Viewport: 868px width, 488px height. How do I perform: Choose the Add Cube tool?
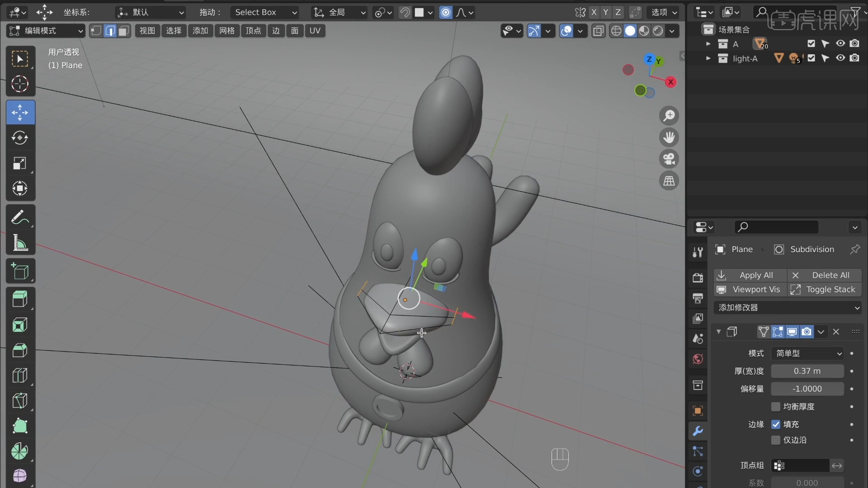(20, 272)
